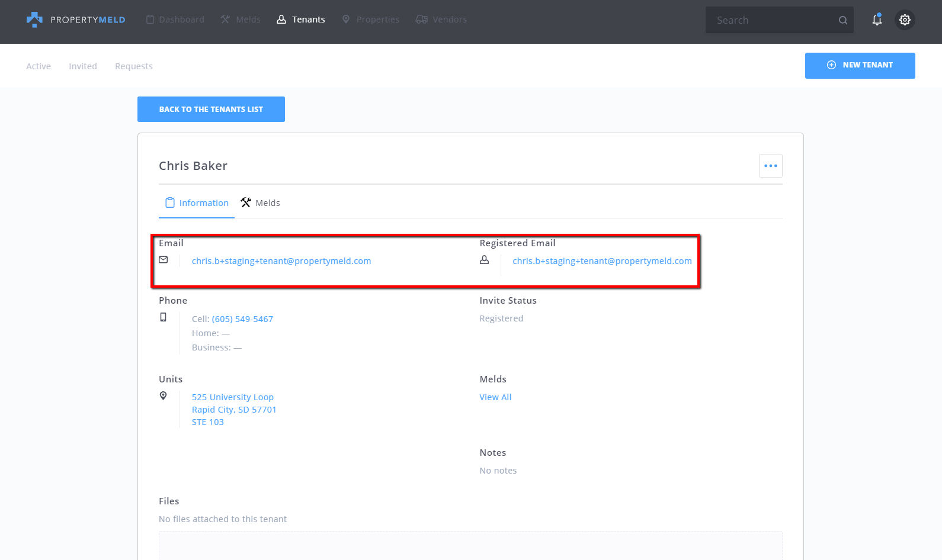
Task: Go to Dashboard in top navigation
Action: (175, 20)
